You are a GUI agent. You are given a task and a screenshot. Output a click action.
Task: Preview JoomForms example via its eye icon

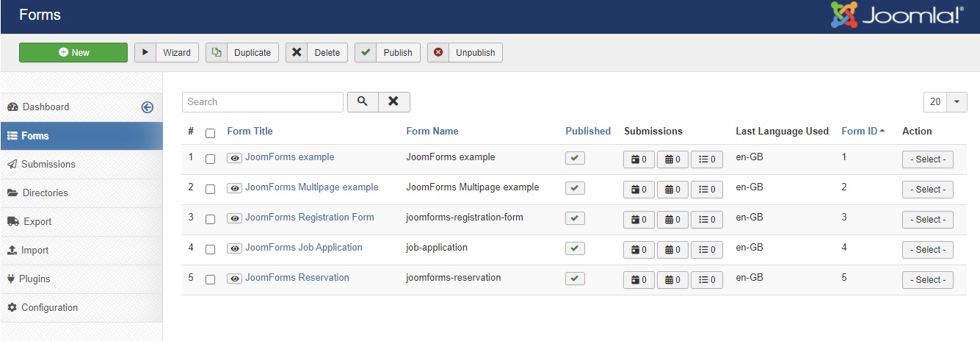point(235,158)
